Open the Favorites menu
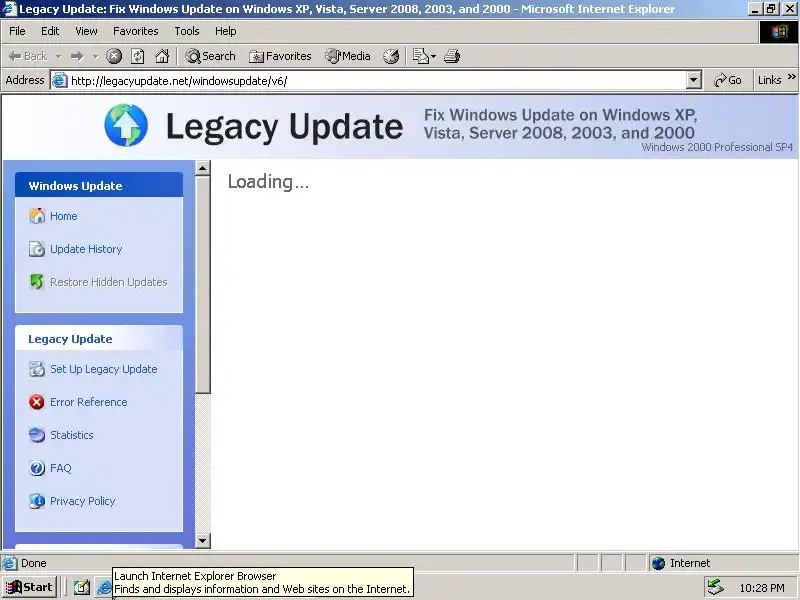Viewport: 800px width, 600px height. (136, 31)
